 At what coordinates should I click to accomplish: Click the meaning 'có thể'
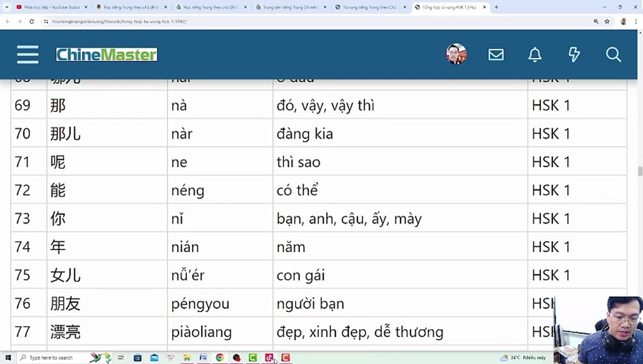297,190
